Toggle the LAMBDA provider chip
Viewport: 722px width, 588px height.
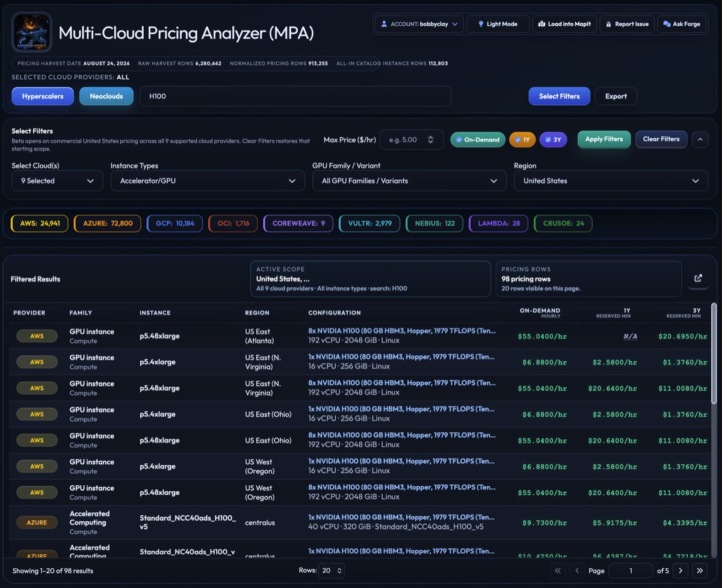(499, 223)
